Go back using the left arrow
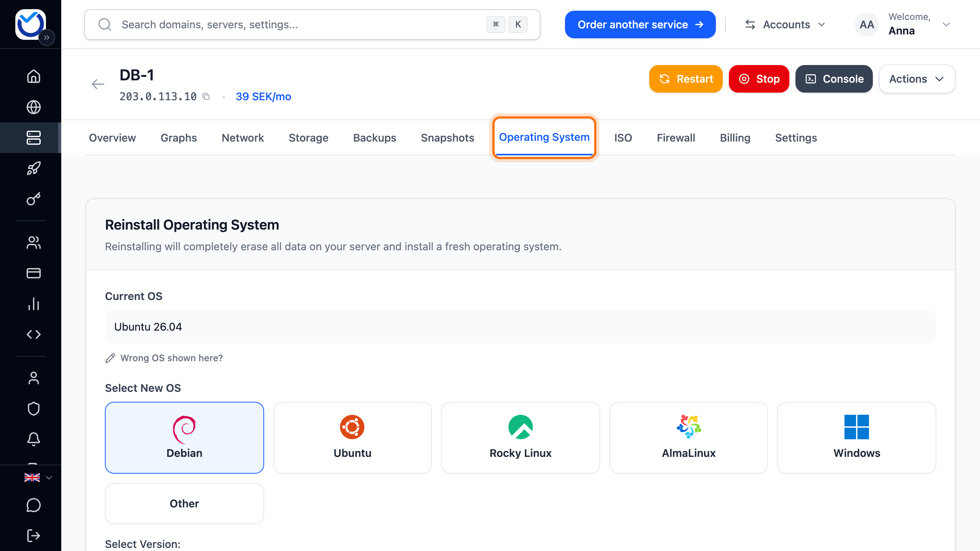This screenshot has width=980, height=551. tap(98, 84)
